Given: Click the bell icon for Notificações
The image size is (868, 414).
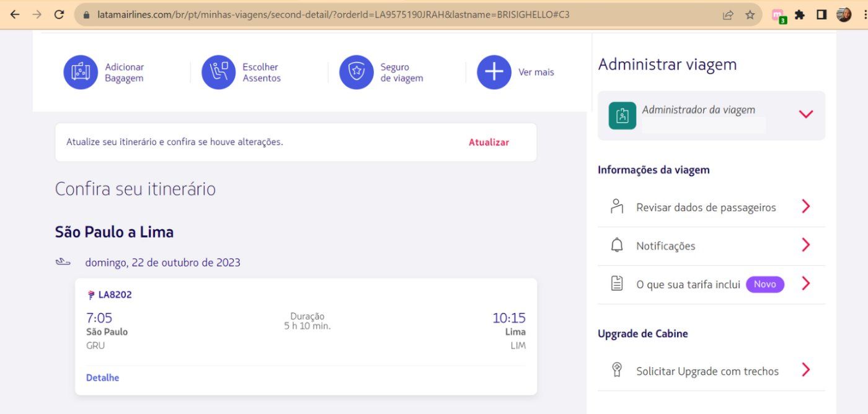Looking at the screenshot, I should (616, 245).
